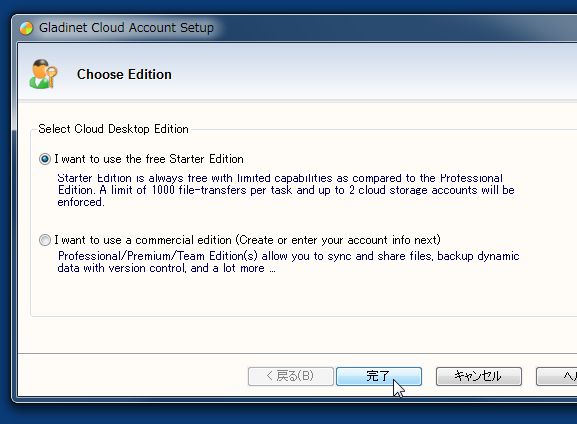The width and height of the screenshot is (577, 424).
Task: Click the disabled 戻る(B) back button
Action: click(291, 376)
